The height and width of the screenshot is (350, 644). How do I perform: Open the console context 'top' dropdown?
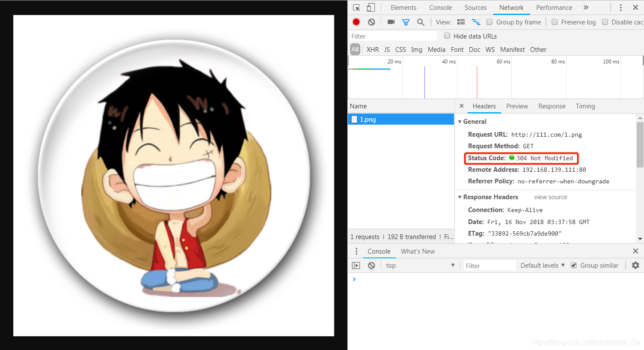pos(419,266)
